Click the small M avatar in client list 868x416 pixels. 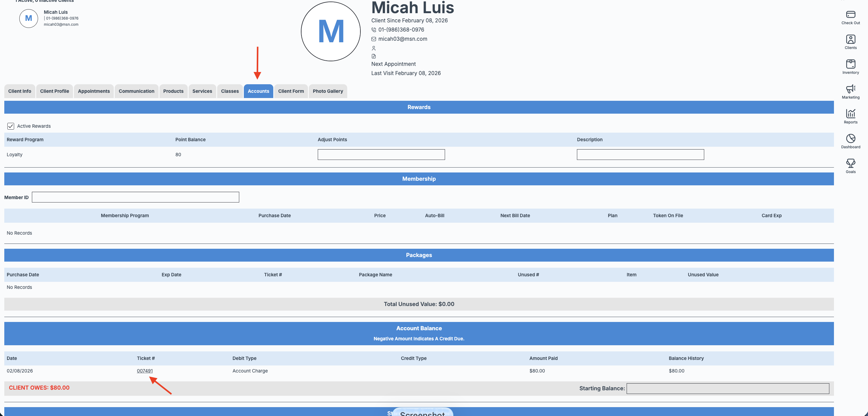tap(29, 18)
